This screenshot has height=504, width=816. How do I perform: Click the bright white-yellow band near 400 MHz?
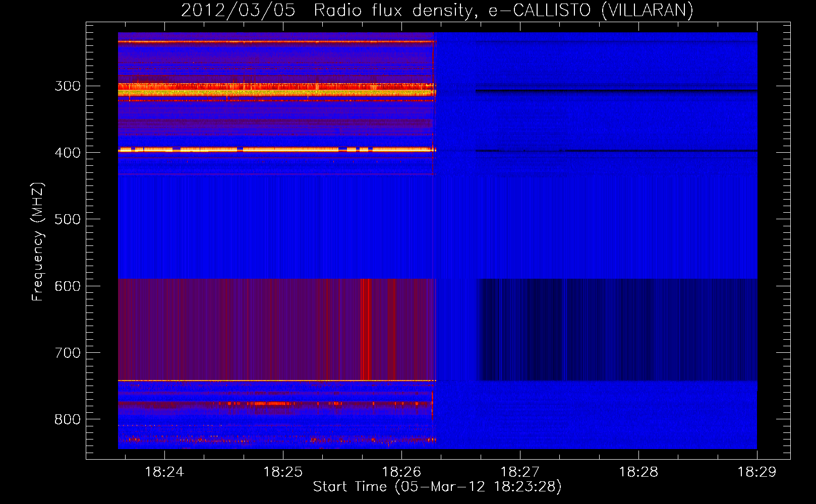pyautogui.click(x=276, y=149)
